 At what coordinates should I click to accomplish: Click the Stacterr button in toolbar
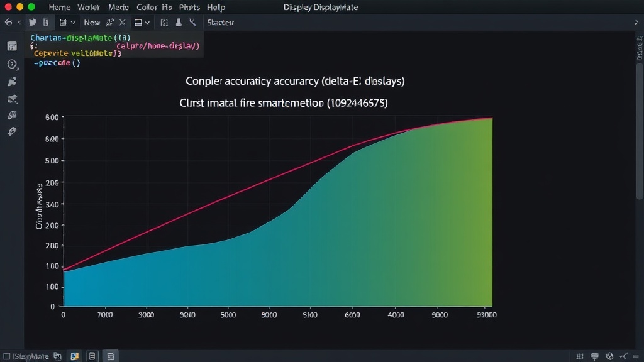221,23
